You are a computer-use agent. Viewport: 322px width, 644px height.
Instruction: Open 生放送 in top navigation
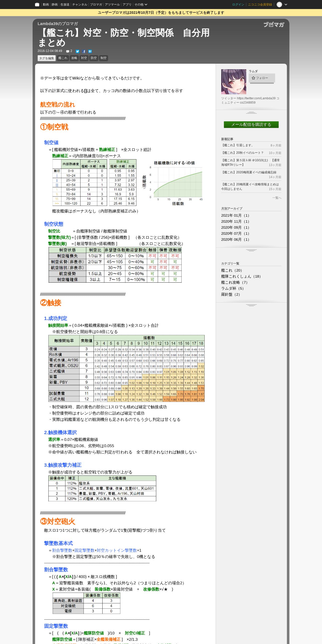coord(65,5)
